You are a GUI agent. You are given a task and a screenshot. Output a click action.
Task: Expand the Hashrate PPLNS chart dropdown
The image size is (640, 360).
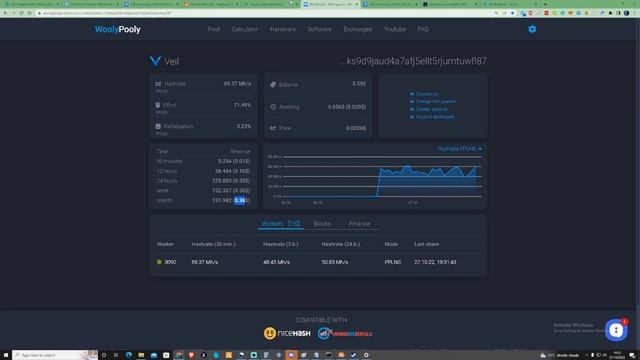pyautogui.click(x=460, y=149)
